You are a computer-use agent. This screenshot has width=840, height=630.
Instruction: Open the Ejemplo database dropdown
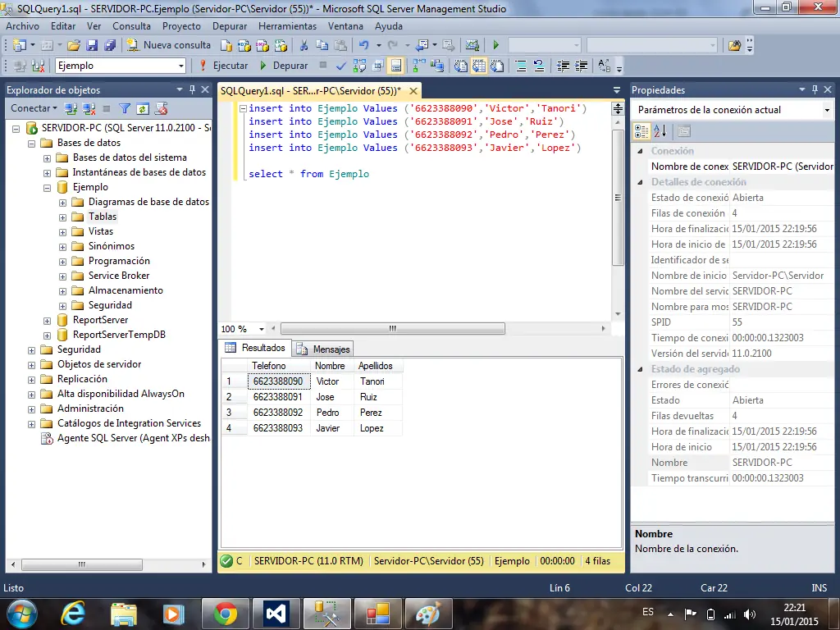181,66
